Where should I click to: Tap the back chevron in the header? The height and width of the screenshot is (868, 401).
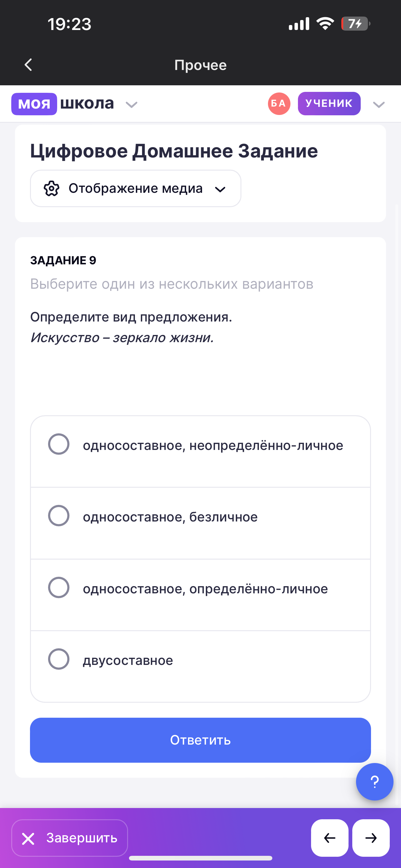point(29,65)
